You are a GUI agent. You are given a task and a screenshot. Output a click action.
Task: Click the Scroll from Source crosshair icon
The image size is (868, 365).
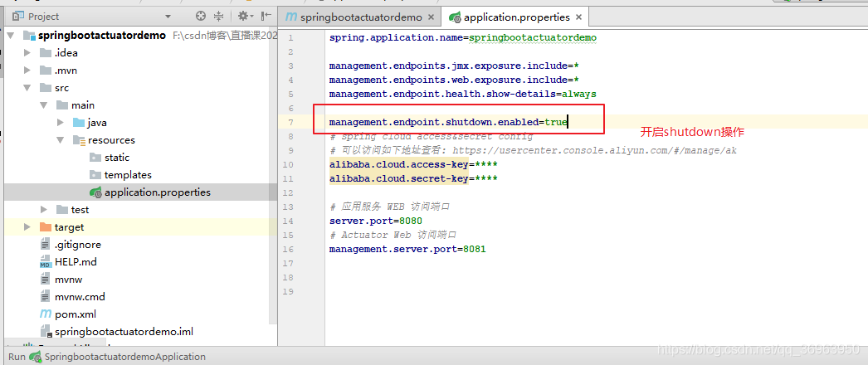(201, 16)
